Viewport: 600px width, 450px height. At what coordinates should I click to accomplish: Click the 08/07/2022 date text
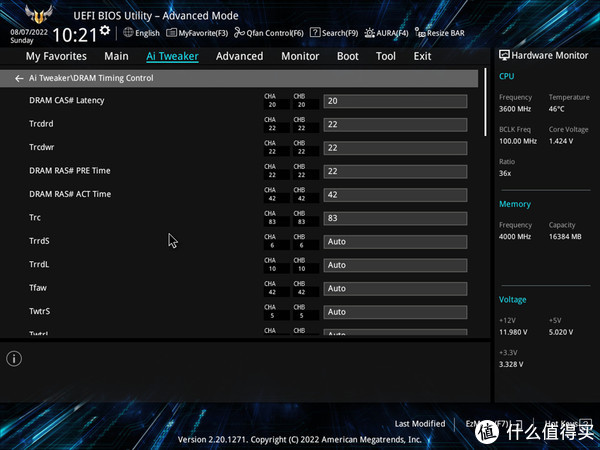pos(29,32)
